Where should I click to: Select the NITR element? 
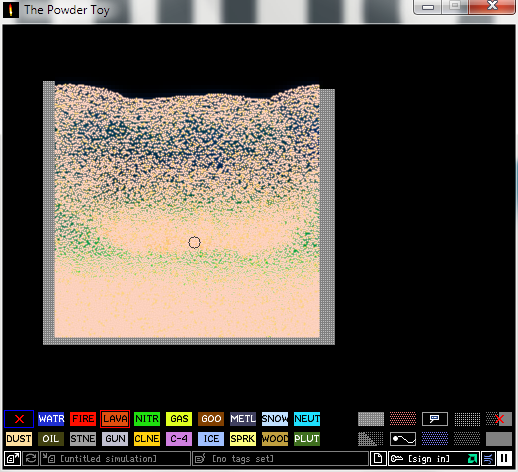[147, 419]
